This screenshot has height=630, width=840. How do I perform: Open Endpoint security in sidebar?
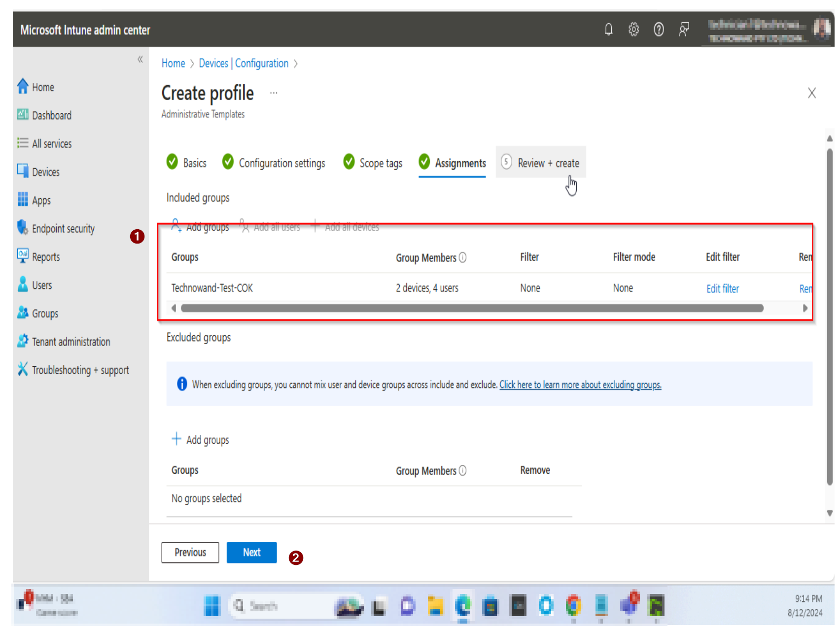(63, 229)
